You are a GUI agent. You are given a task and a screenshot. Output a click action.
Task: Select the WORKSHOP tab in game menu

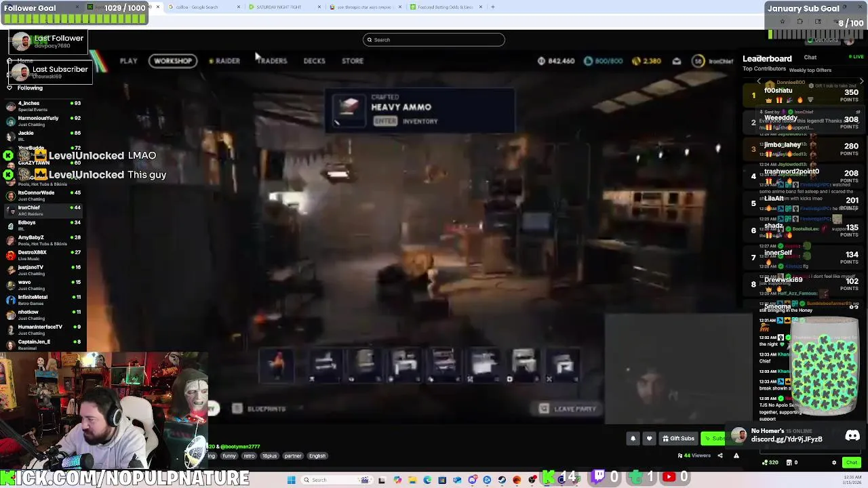pos(173,61)
